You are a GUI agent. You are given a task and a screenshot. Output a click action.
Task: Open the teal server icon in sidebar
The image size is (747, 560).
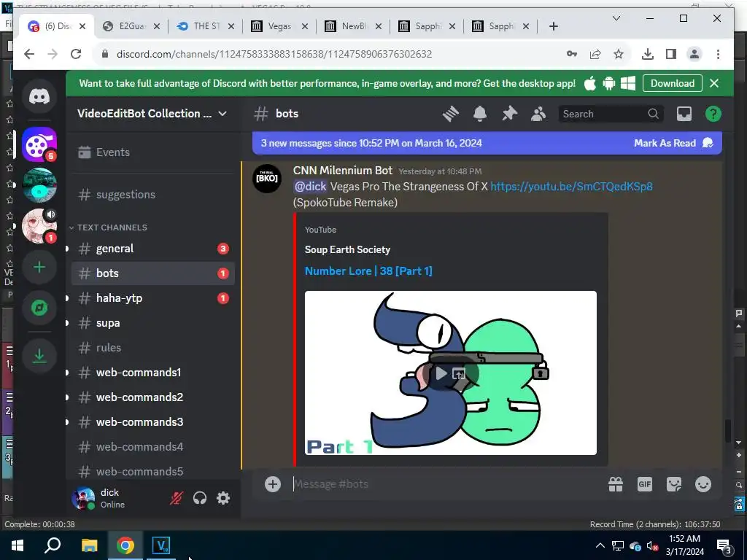(39, 185)
